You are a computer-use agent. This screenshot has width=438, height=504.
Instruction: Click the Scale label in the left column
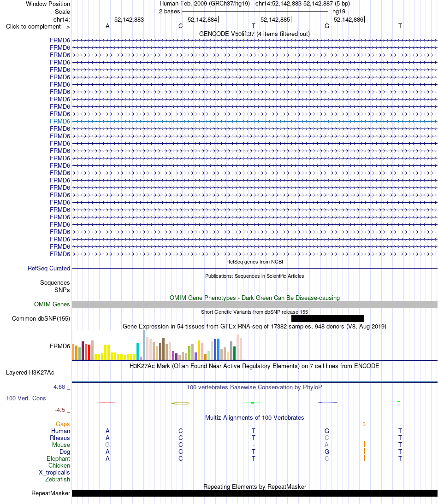click(62, 12)
